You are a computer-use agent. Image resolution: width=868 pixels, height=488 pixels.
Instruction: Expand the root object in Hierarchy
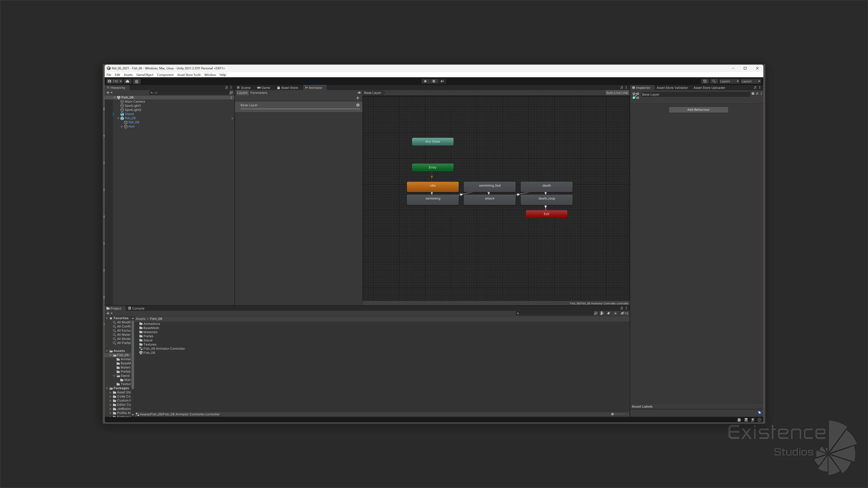coord(122,127)
